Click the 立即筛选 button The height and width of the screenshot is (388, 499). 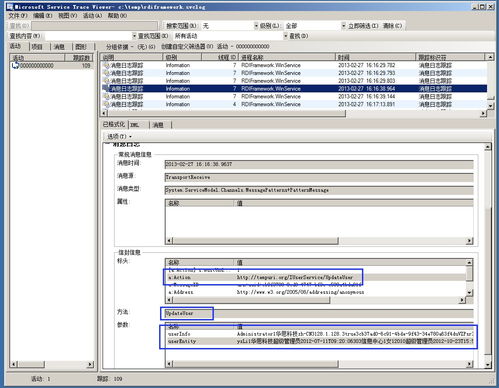coord(363,26)
